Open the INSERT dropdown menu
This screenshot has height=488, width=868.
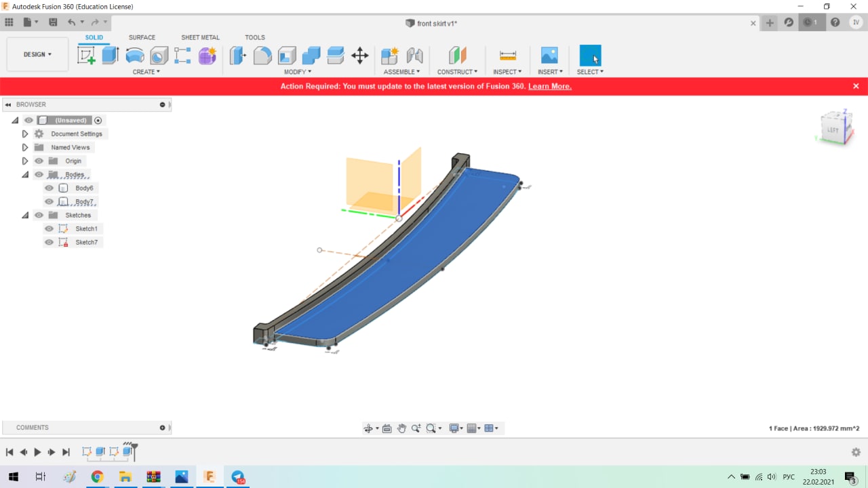click(550, 72)
